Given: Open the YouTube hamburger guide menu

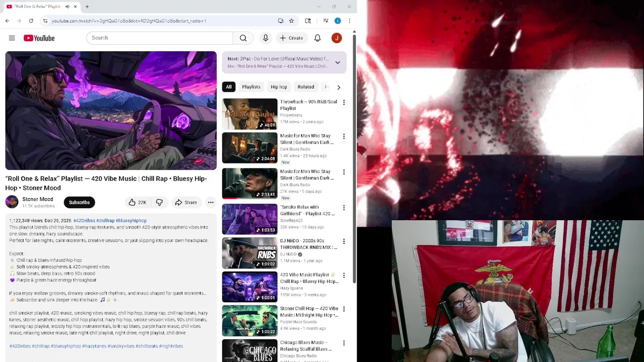Looking at the screenshot, I should 12,38.
